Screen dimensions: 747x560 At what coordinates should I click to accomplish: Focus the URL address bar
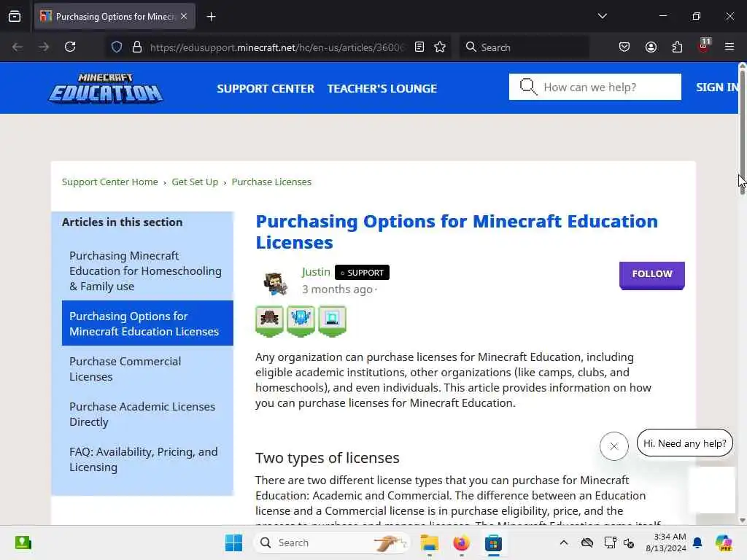tap(276, 47)
